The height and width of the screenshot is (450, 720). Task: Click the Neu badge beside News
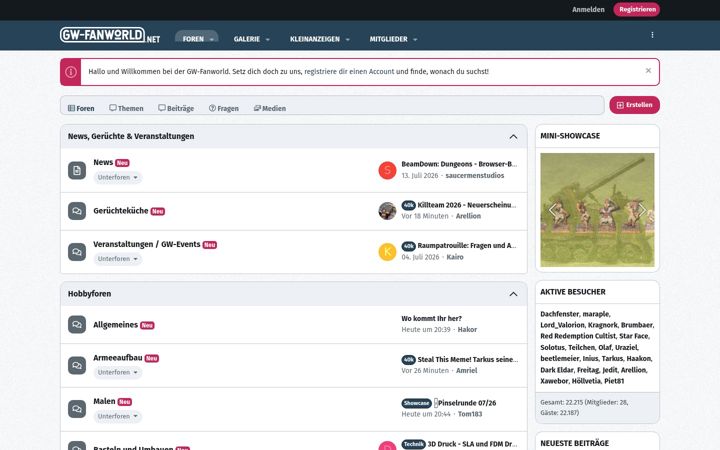122,163
